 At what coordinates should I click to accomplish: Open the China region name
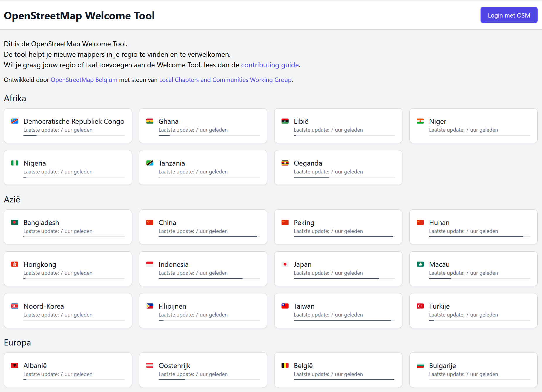(x=167, y=222)
